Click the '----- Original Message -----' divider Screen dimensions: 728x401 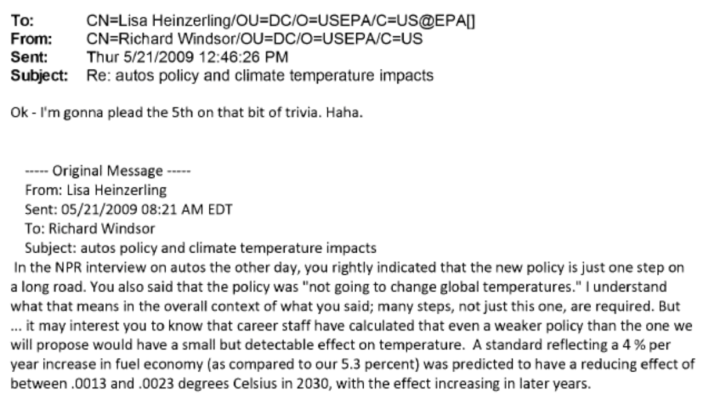click(x=108, y=171)
